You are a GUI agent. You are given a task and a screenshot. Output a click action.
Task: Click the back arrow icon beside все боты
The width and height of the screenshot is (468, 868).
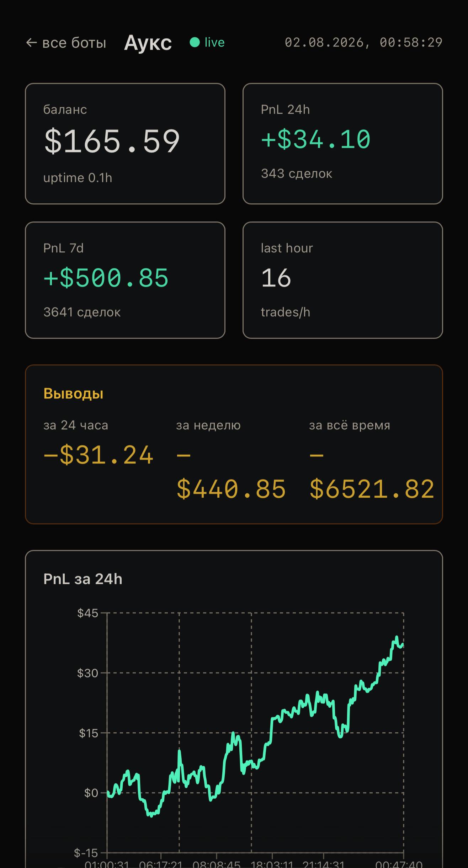tap(31, 43)
